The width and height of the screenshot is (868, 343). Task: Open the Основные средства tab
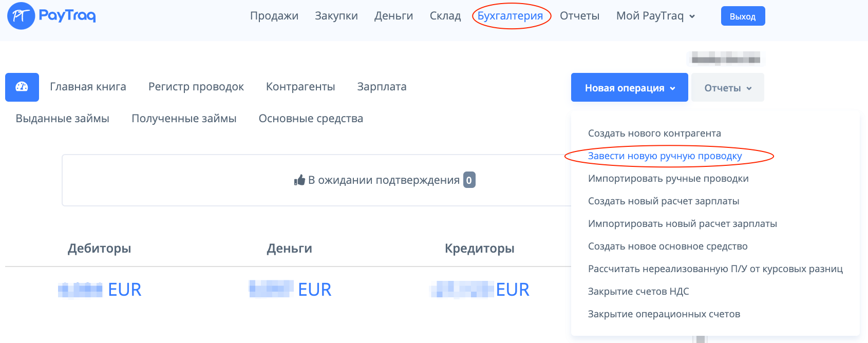coord(311,119)
